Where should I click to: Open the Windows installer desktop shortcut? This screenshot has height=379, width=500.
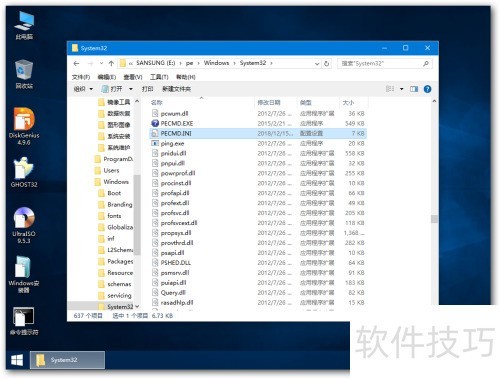(x=24, y=275)
